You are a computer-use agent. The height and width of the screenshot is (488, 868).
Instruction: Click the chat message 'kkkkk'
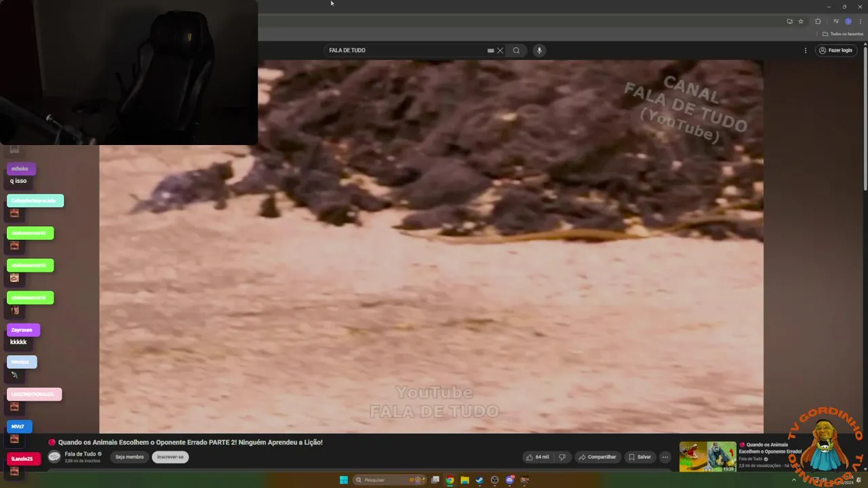click(18, 342)
